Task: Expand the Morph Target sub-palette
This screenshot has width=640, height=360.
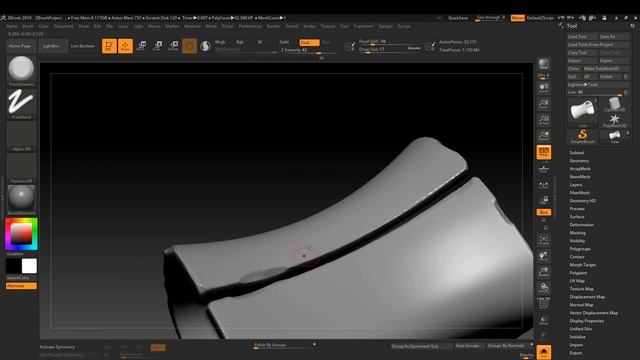Action: (582, 265)
